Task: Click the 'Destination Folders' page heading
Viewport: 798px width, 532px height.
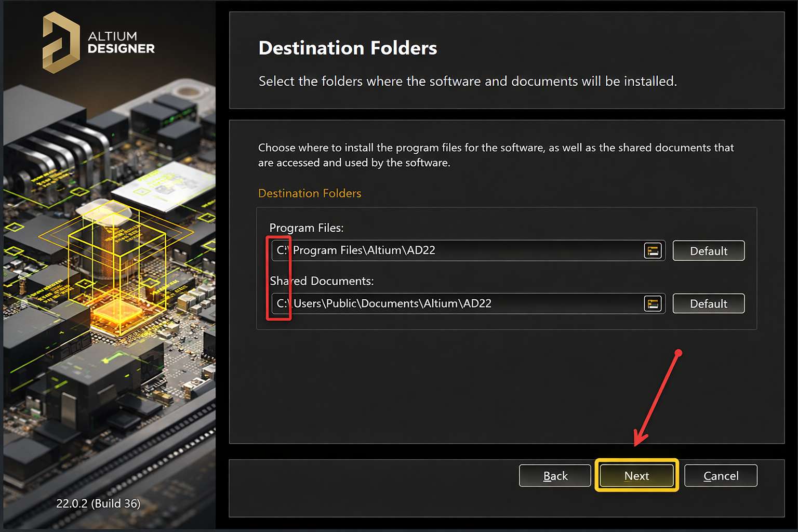Action: pyautogui.click(x=348, y=48)
